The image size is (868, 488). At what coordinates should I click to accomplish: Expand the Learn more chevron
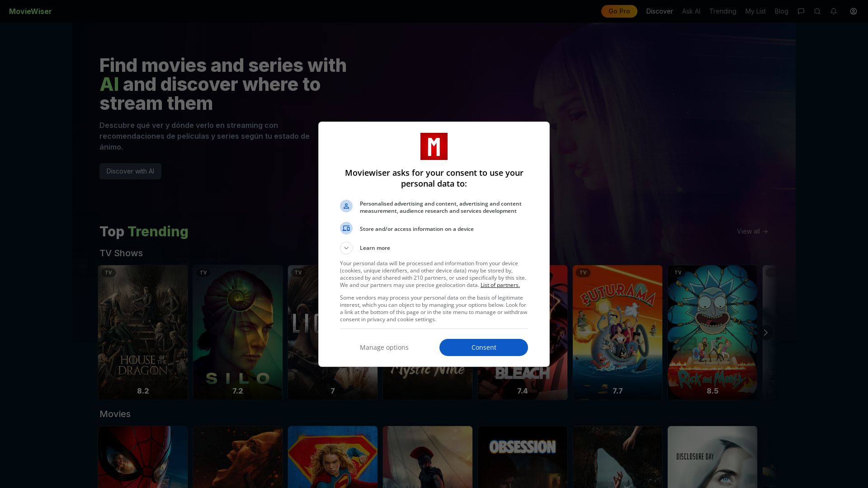point(346,248)
